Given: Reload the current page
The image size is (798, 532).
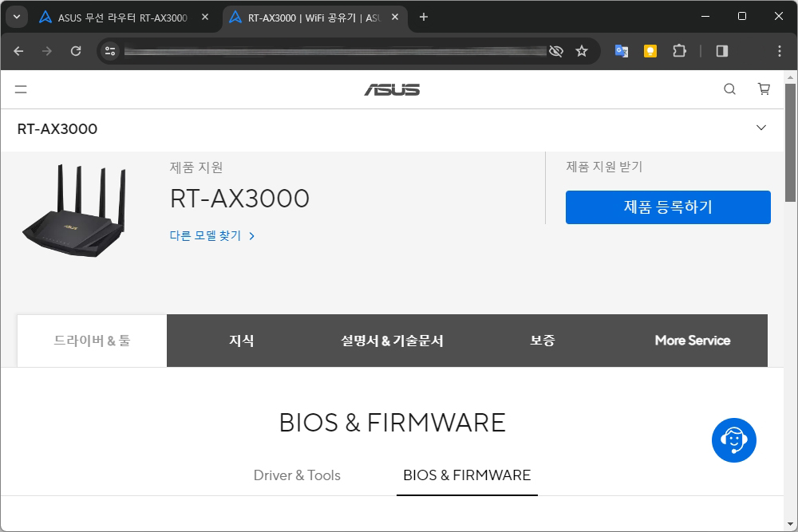Looking at the screenshot, I should [76, 51].
